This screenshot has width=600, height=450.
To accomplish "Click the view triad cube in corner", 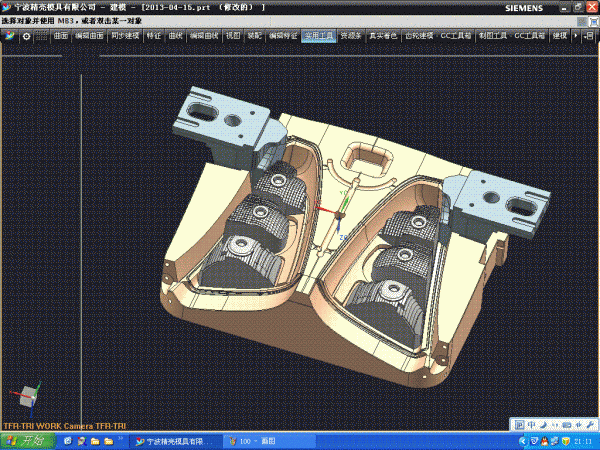I will [27, 397].
